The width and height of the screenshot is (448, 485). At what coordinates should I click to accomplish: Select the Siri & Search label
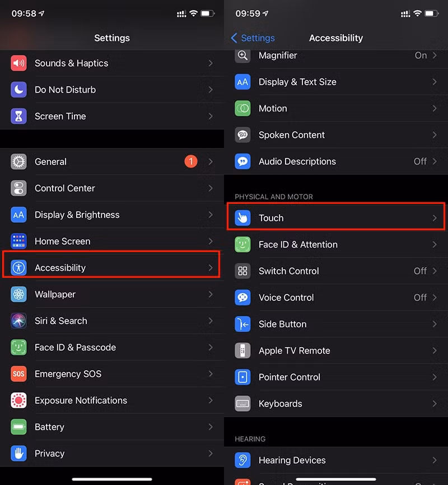(x=61, y=321)
